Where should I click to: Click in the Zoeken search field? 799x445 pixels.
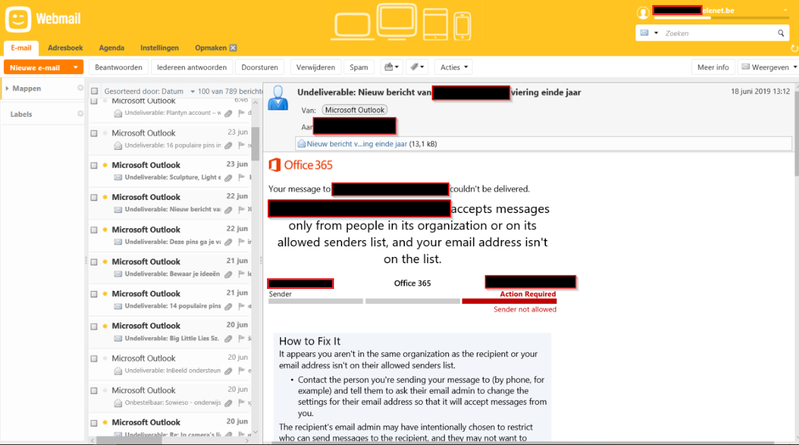(x=718, y=33)
